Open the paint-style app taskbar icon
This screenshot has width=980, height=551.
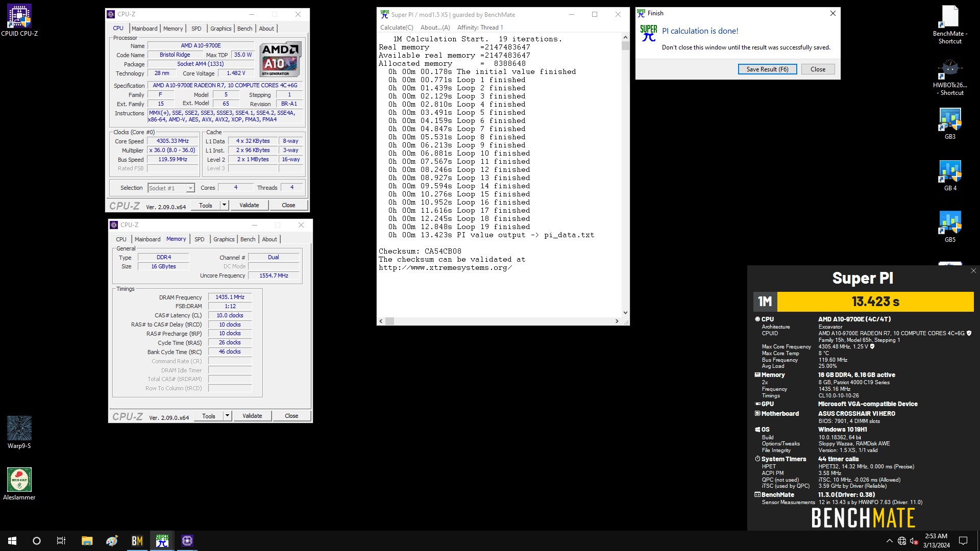(112, 541)
